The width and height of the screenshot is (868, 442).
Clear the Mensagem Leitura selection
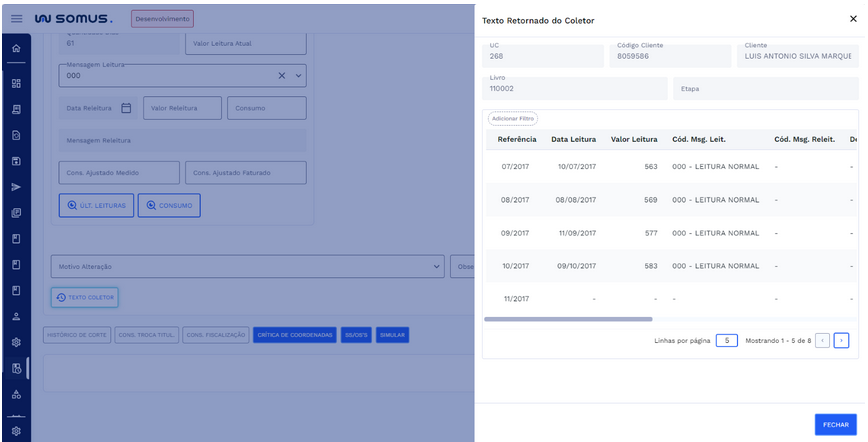pyautogui.click(x=282, y=76)
